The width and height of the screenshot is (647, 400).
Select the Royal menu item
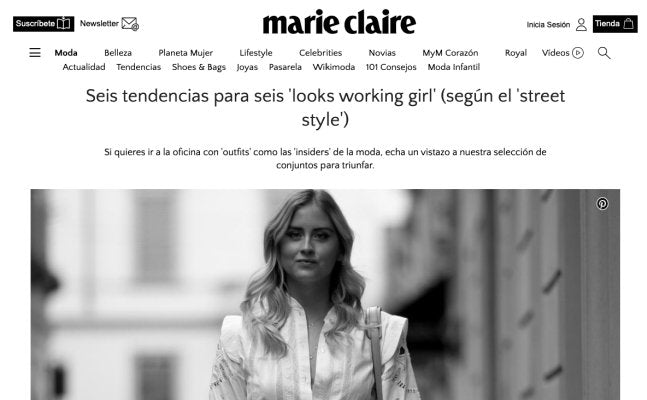point(516,53)
